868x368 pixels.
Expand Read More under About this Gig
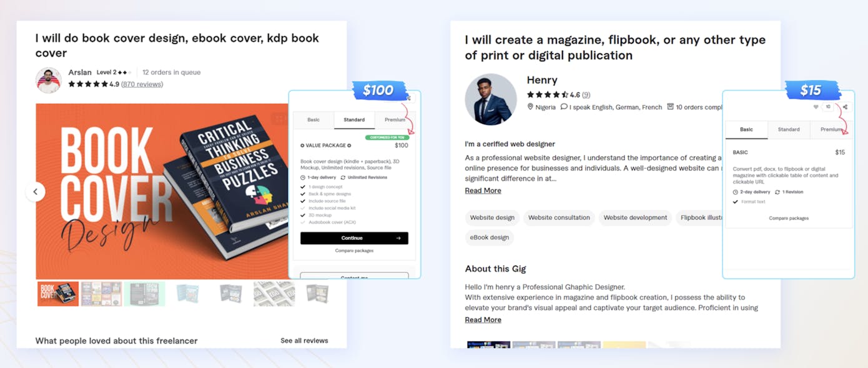point(483,319)
